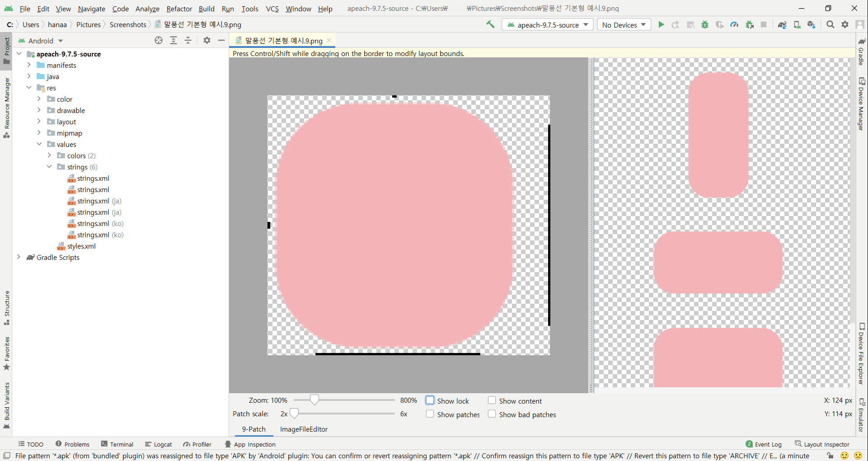Open the Terminal tool window
Screen dimensions: 868x461
(117, 444)
